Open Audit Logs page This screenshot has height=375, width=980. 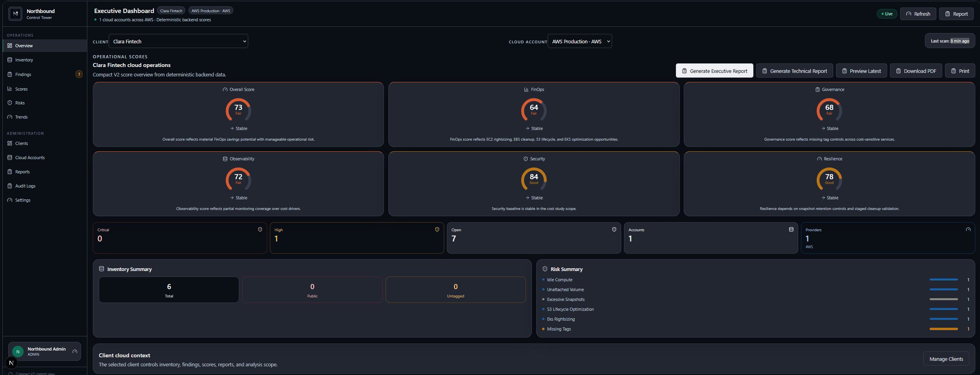pyautogui.click(x=44, y=186)
